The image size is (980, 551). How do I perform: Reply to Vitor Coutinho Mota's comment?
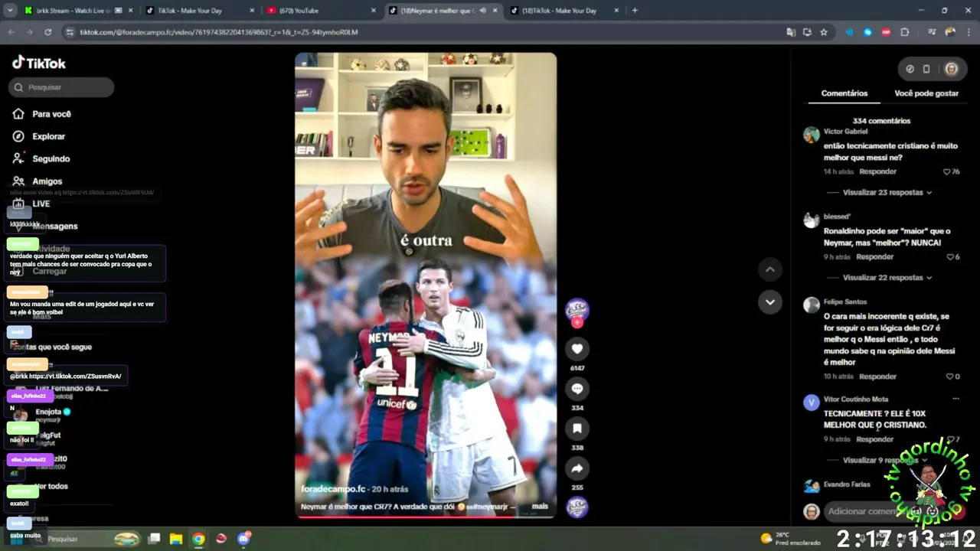tap(874, 439)
